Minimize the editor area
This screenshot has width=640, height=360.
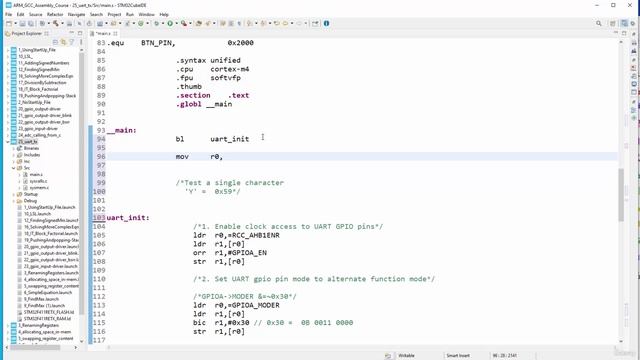click(616, 33)
